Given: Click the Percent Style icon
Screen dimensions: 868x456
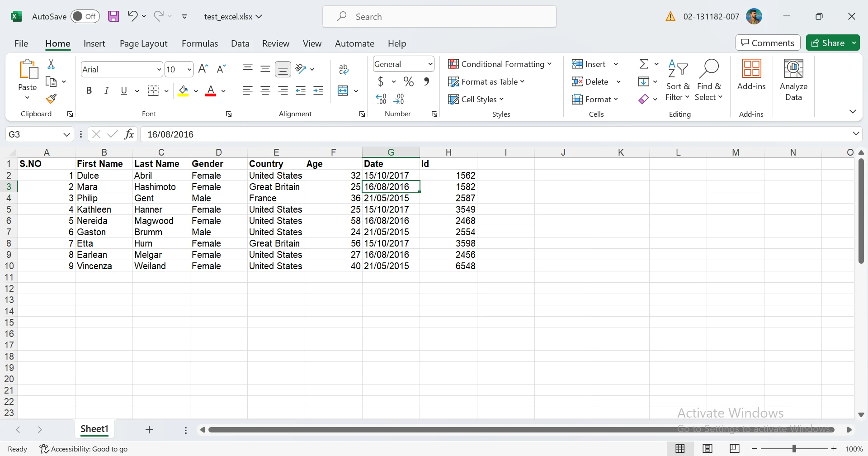Looking at the screenshot, I should [409, 82].
